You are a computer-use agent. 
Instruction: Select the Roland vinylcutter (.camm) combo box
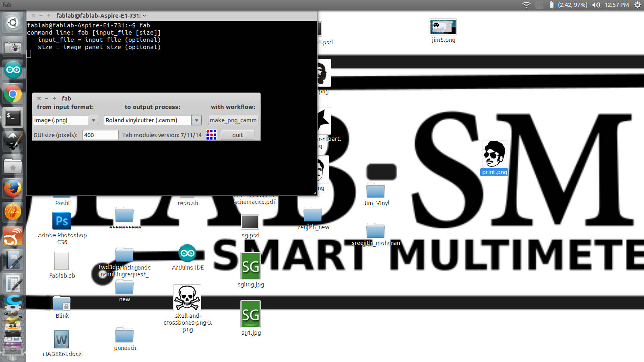coord(153,120)
